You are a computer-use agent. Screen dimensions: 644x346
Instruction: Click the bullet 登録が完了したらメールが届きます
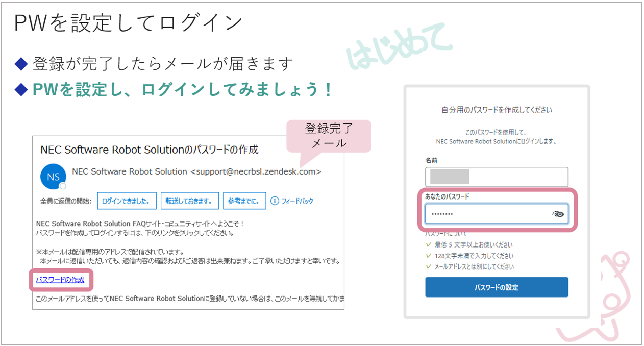click(x=163, y=64)
